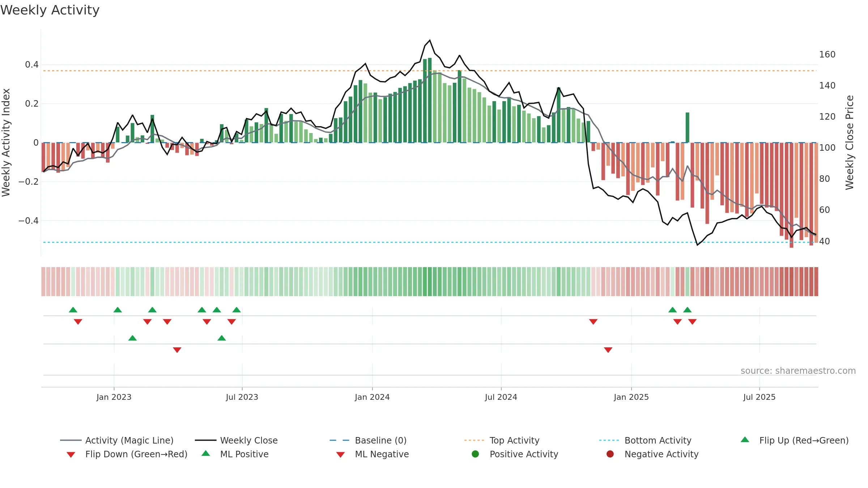Click the Flip Down marker near Nov 2024
The image size is (868, 488).
[x=593, y=322]
